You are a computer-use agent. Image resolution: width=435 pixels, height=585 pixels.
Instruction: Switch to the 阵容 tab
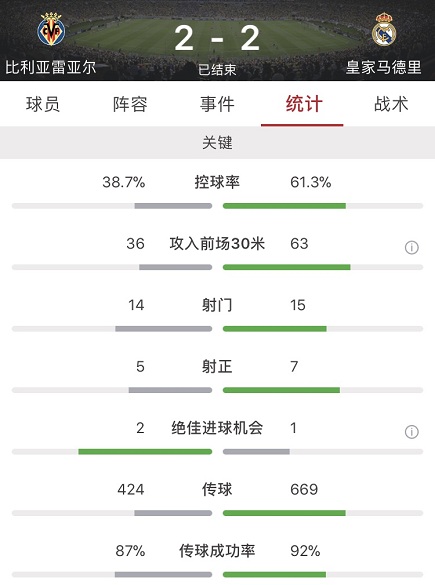[x=130, y=104]
